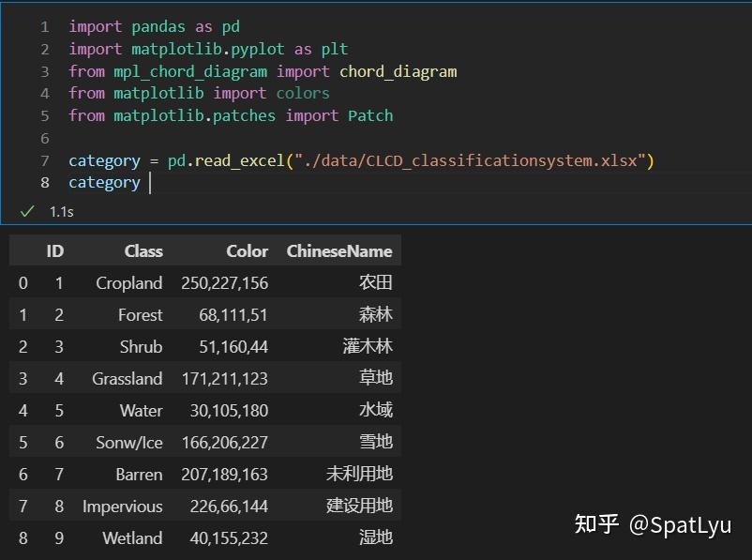Click row index 8 in the output table
Viewport: 752px width, 560px height.
(x=23, y=538)
